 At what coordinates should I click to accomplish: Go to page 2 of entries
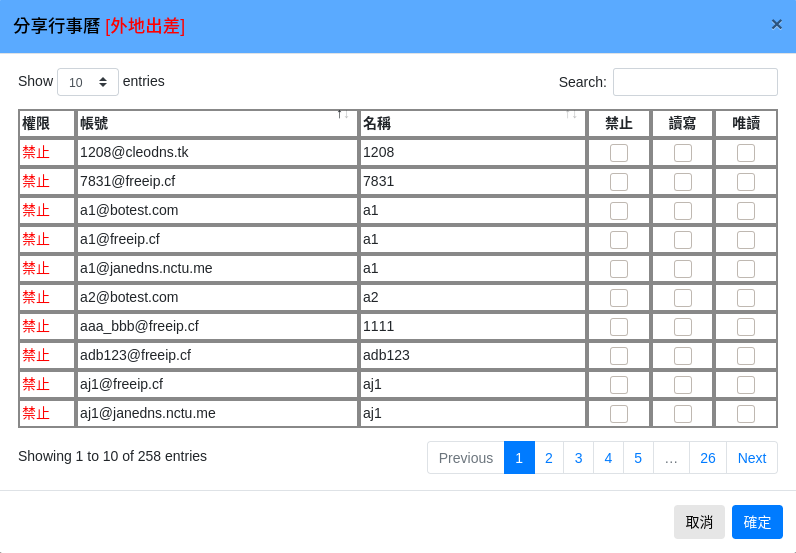549,458
